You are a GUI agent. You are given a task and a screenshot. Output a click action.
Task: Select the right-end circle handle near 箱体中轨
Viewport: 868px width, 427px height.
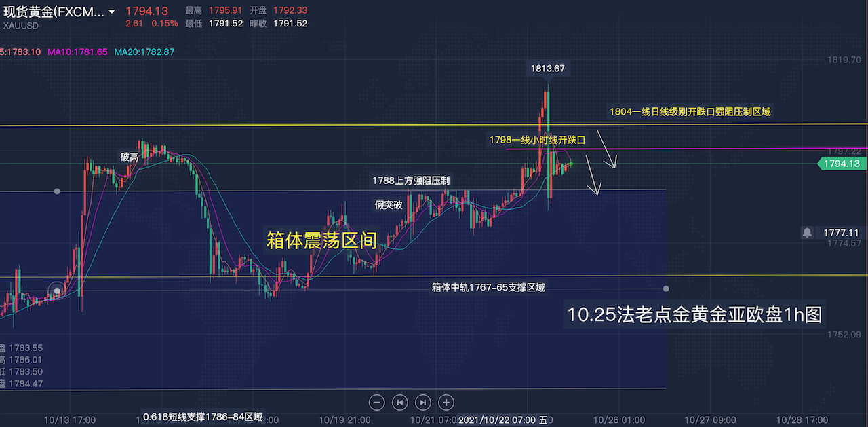[666, 289]
